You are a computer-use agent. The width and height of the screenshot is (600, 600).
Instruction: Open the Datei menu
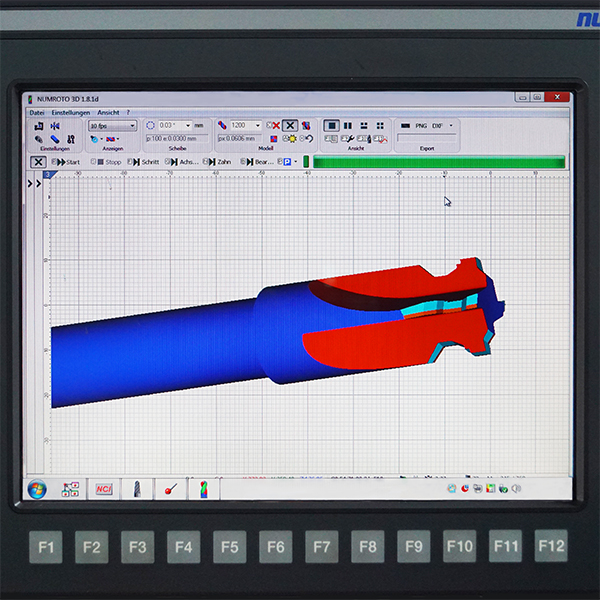click(x=37, y=112)
